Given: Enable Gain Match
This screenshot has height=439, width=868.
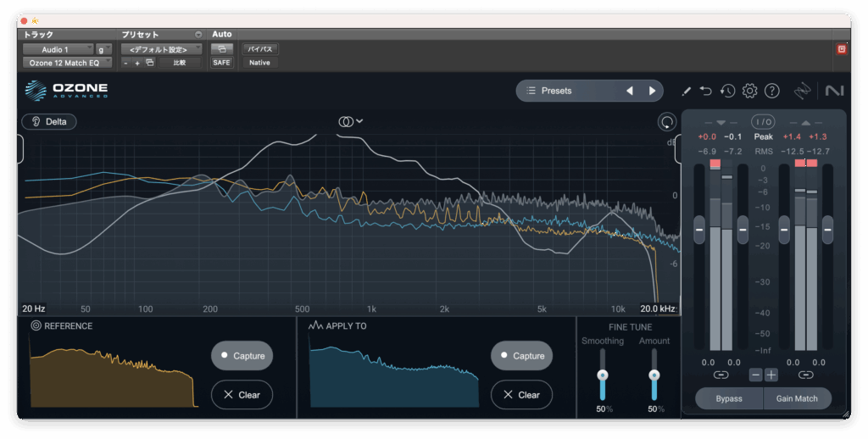Looking at the screenshot, I should click(x=797, y=398).
